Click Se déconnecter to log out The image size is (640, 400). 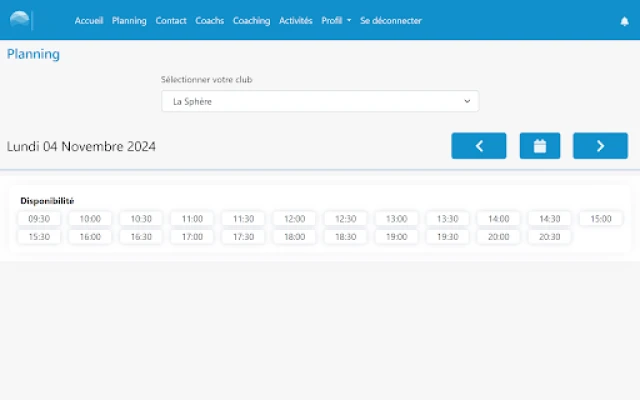[x=390, y=21]
